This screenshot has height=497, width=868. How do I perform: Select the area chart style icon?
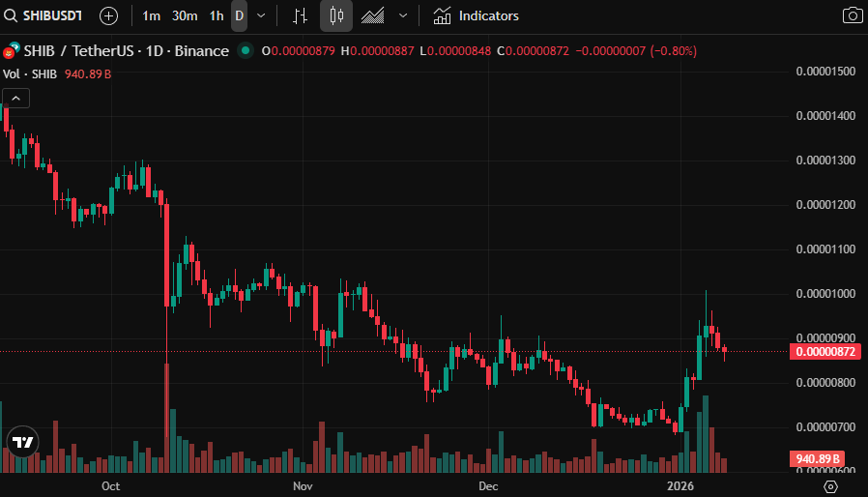(x=373, y=15)
